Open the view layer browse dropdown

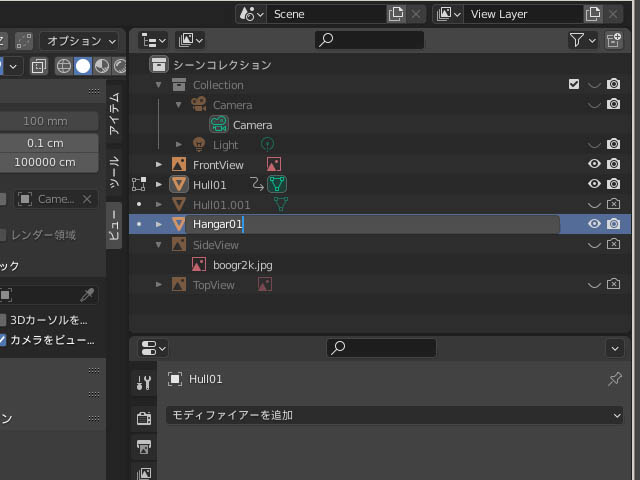tap(448, 14)
